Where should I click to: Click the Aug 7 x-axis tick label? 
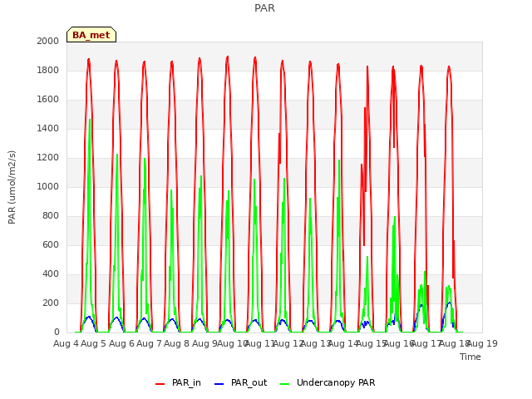point(149,343)
